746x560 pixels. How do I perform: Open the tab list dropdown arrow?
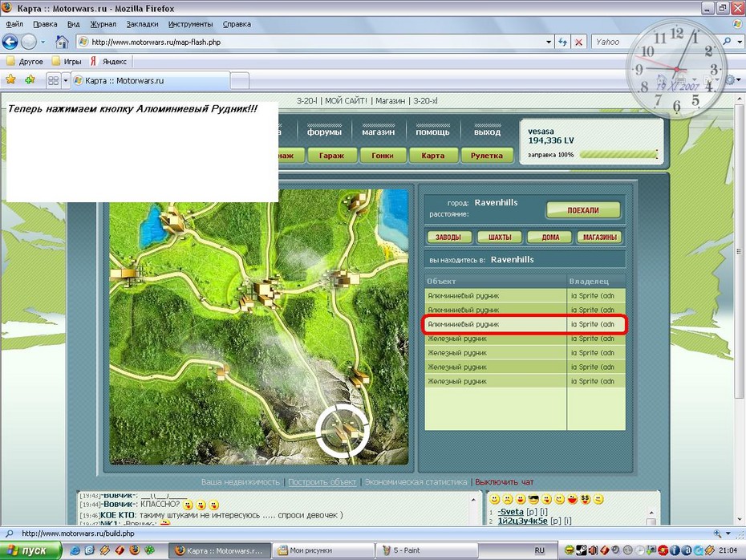[66, 80]
